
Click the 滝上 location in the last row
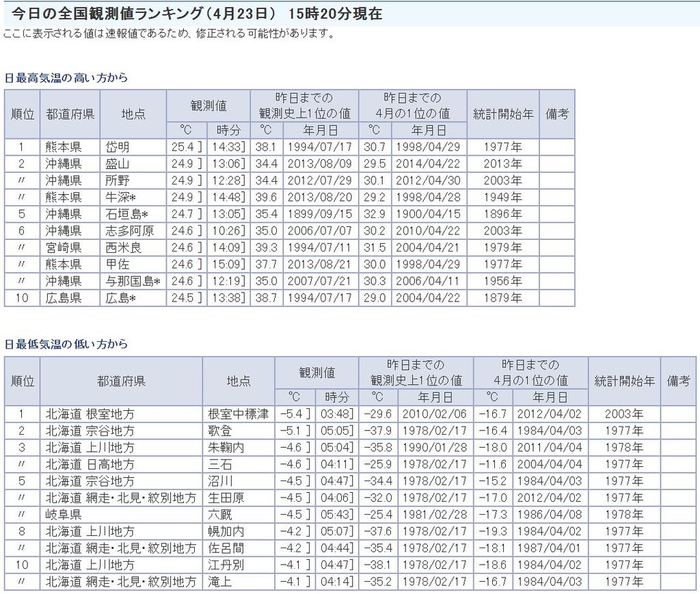click(220, 582)
